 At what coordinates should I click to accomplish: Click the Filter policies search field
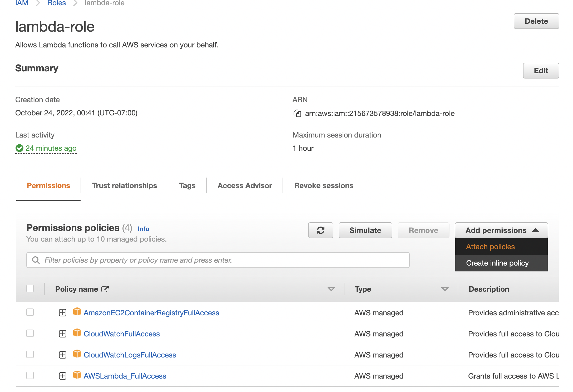click(221, 260)
